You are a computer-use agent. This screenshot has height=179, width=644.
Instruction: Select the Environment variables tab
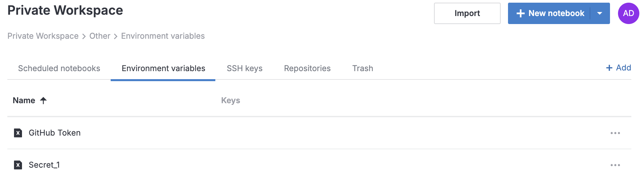point(163,68)
